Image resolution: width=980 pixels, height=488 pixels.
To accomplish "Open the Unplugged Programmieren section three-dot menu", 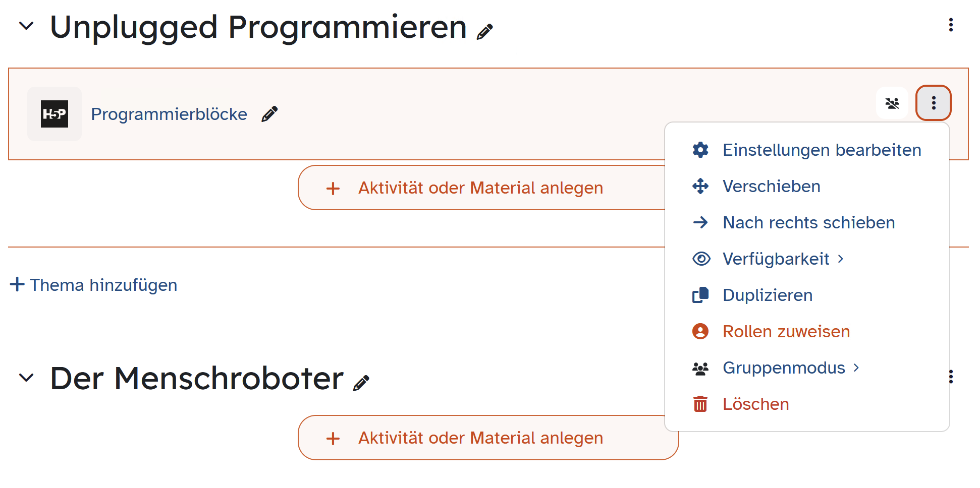I will (x=951, y=25).
